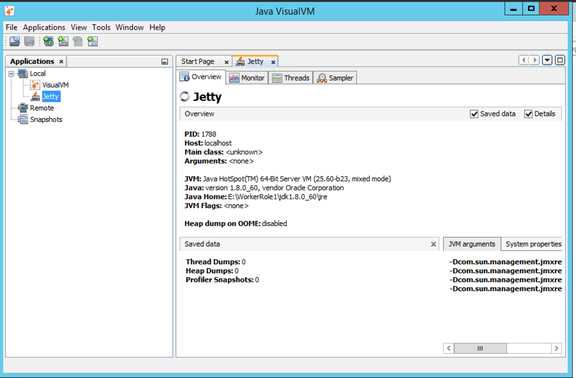
Task: Select Jetty in the Applications tree
Action: [51, 97]
